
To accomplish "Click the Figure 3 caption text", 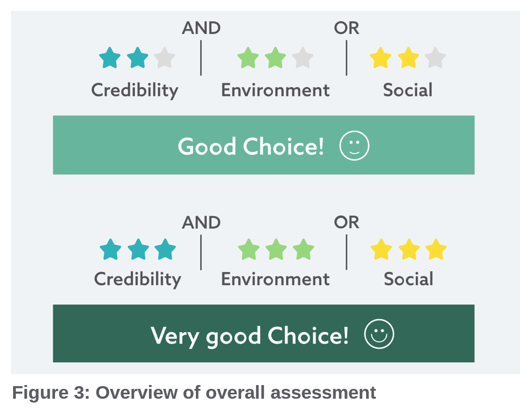I will coord(194,393).
